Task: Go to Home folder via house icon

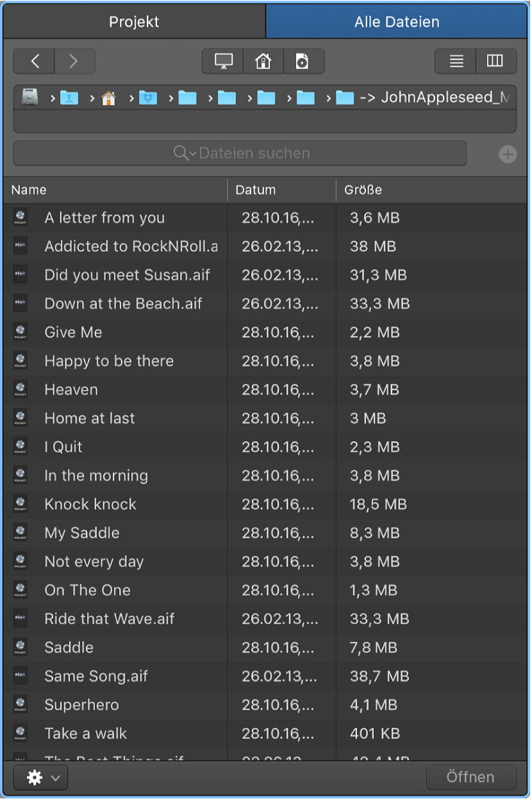Action: 263,62
